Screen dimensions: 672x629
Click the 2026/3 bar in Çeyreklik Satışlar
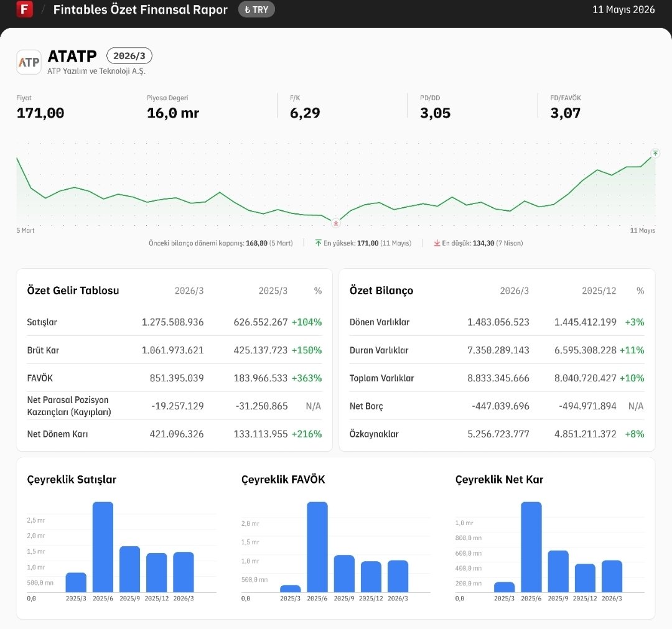coord(184,572)
